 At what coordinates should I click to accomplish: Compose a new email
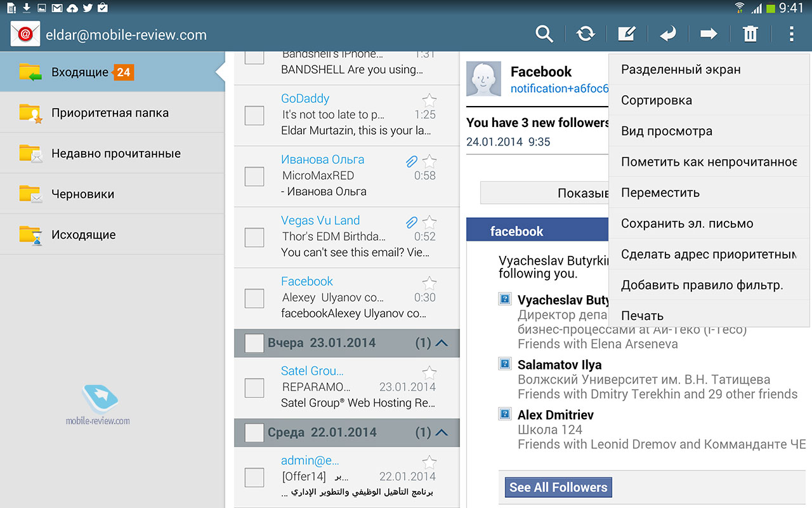(x=627, y=34)
